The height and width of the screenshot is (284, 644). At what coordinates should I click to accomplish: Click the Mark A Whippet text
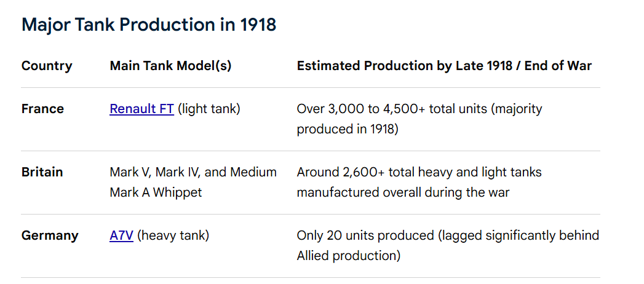[x=156, y=192]
